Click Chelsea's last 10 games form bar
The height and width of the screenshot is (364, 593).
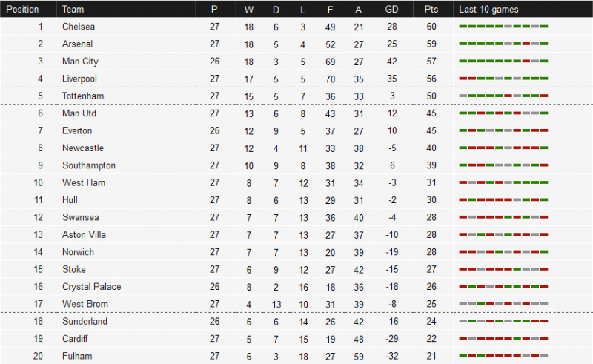503,27
